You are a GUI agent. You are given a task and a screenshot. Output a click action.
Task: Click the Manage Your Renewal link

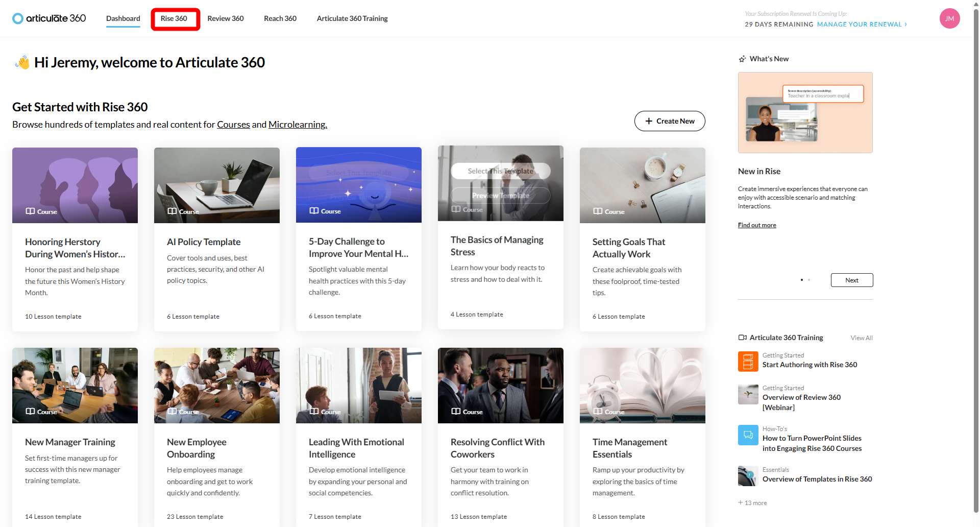pyautogui.click(x=860, y=25)
